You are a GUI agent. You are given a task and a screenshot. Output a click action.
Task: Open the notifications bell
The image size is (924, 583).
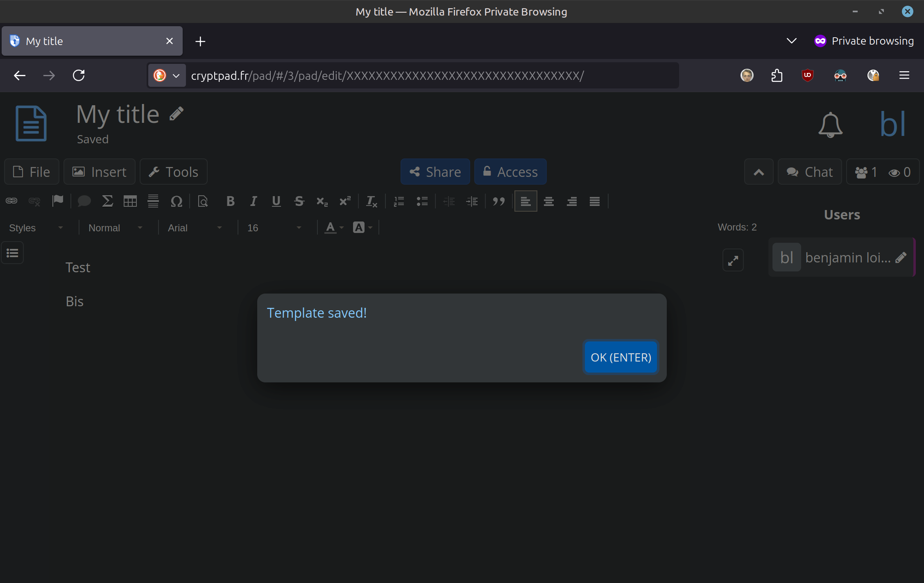830,124
